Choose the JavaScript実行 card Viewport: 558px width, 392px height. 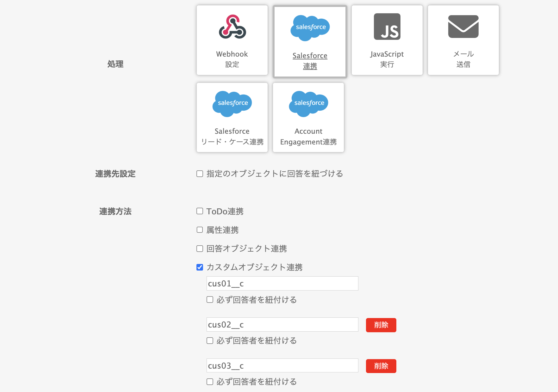pos(387,40)
